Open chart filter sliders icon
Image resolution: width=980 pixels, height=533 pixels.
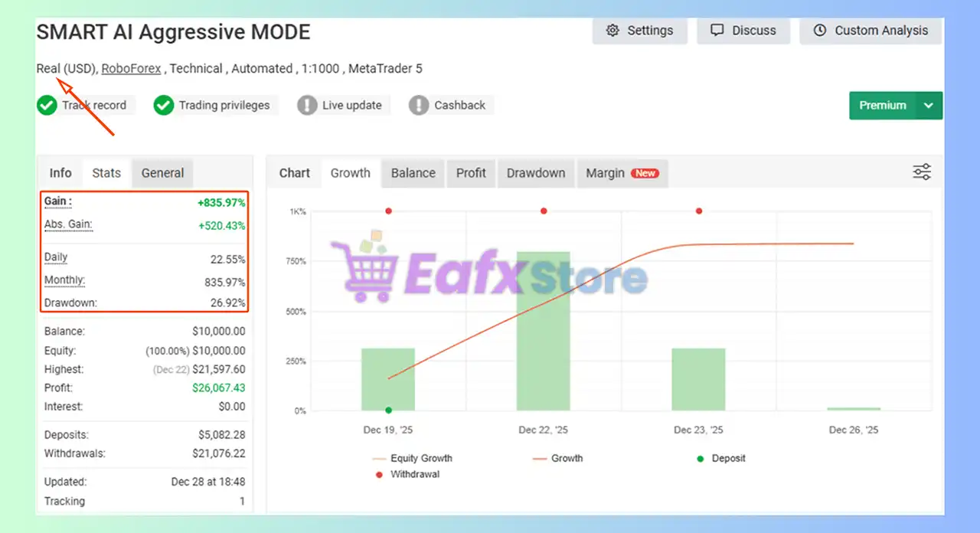pyautogui.click(x=922, y=172)
